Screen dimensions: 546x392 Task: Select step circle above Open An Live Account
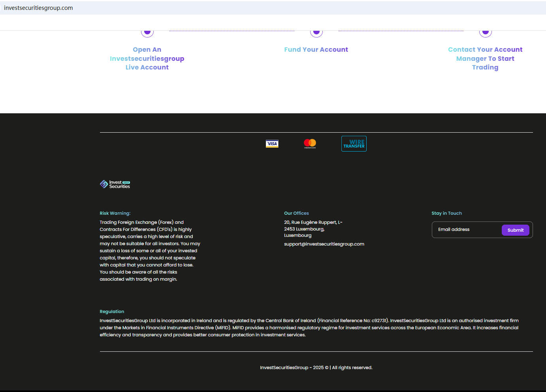pos(147,32)
